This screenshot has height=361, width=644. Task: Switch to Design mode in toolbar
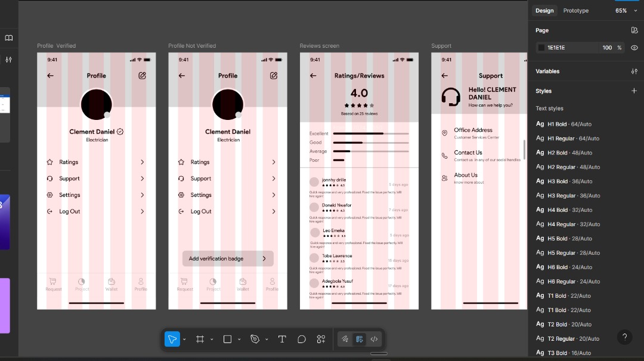360,339
